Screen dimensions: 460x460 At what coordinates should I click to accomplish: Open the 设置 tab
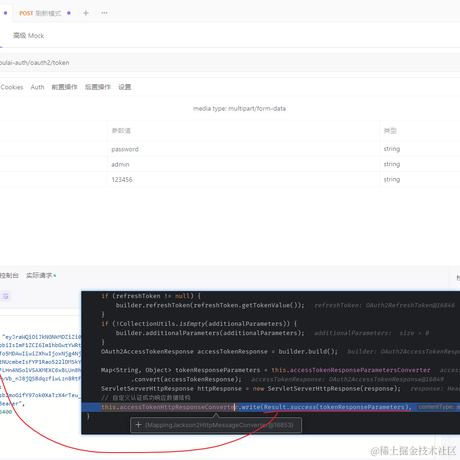coord(125,87)
